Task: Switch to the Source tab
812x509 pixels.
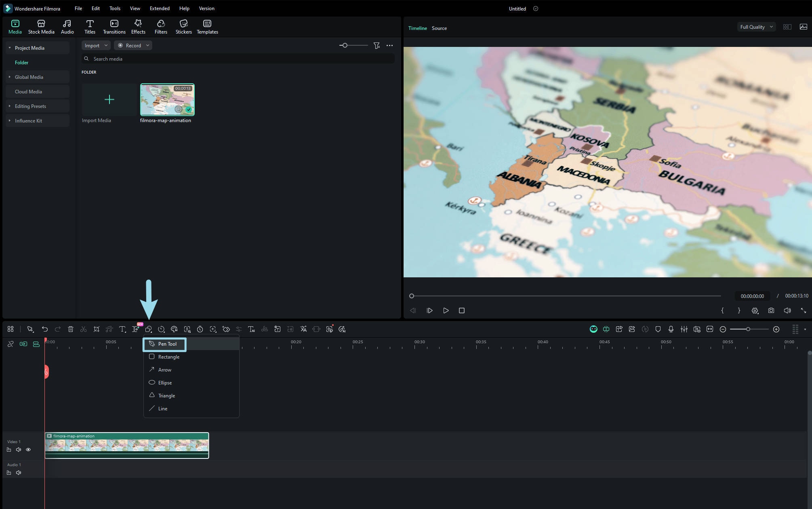Action: pos(439,28)
